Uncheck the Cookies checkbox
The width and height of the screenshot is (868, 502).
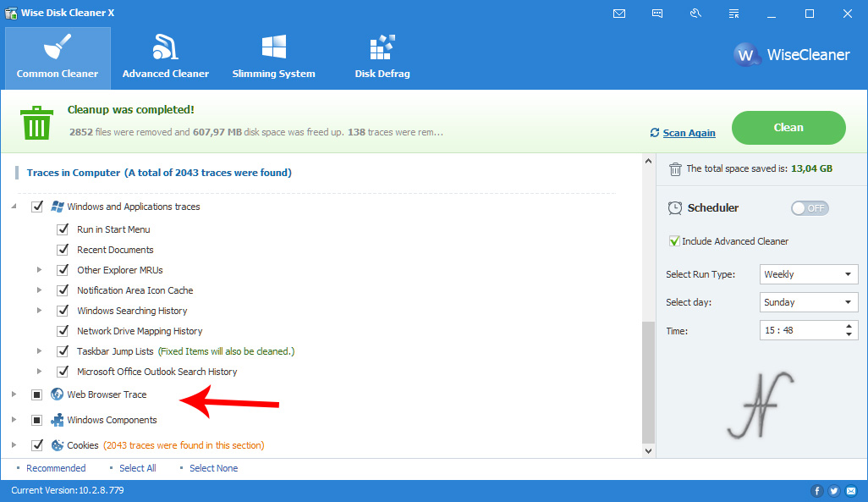(x=37, y=445)
